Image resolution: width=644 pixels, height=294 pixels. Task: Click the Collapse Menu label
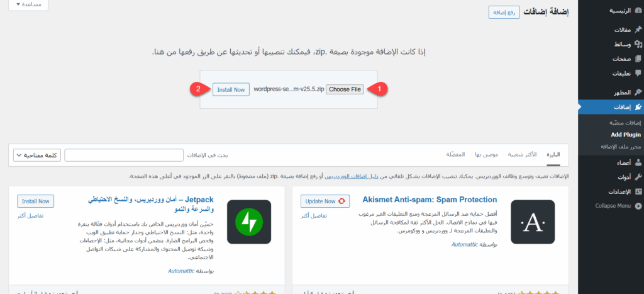click(x=613, y=206)
